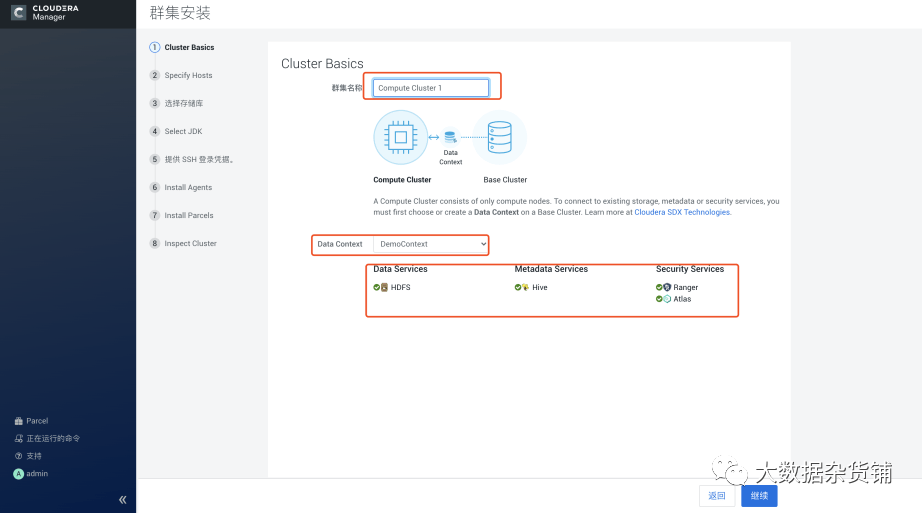Click the green check beside Hive
The image size is (922, 513).
point(517,287)
